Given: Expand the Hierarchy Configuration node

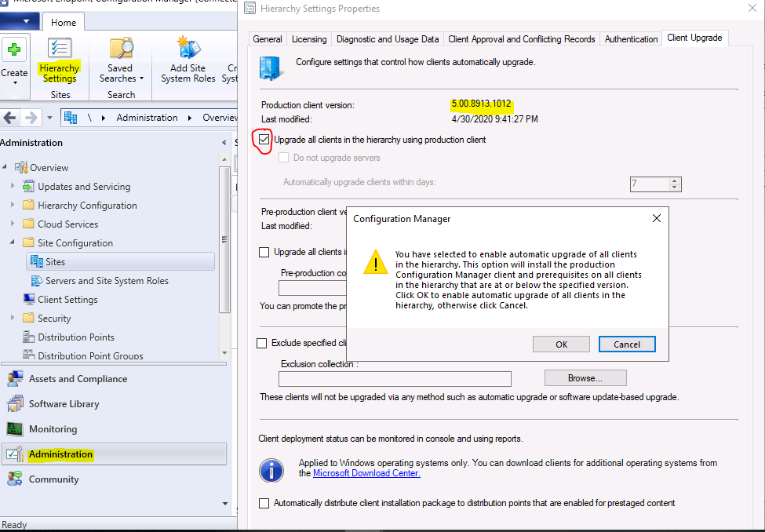Looking at the screenshot, I should (x=13, y=205).
